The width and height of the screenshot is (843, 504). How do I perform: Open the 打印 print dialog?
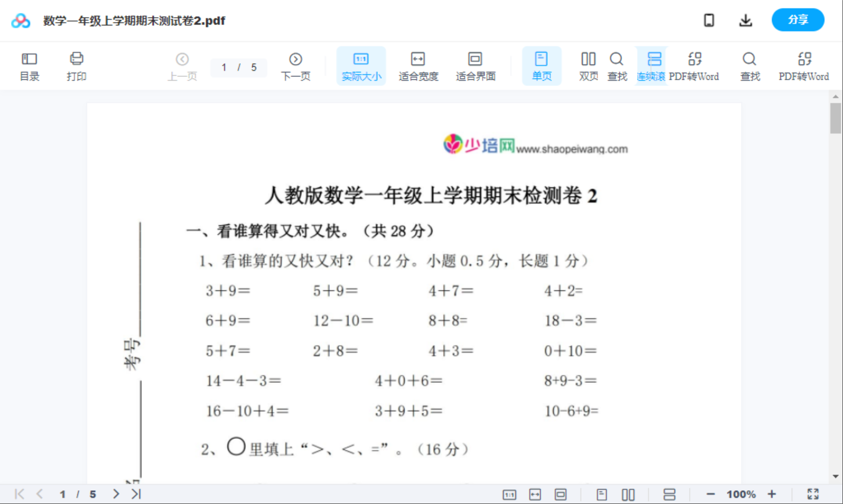coord(76,65)
